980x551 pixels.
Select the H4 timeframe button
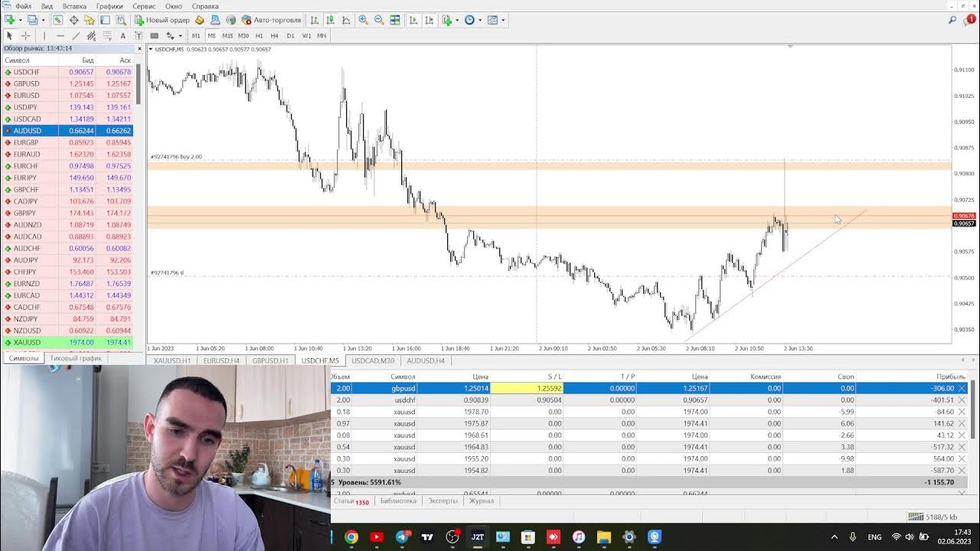point(274,35)
